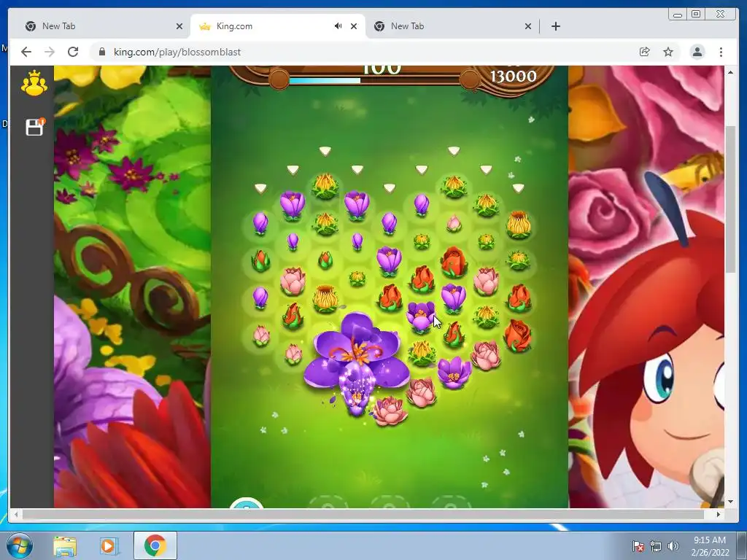The image size is (747, 560).
Task: Click horizontal scrollbar left arrow
Action: [17, 515]
